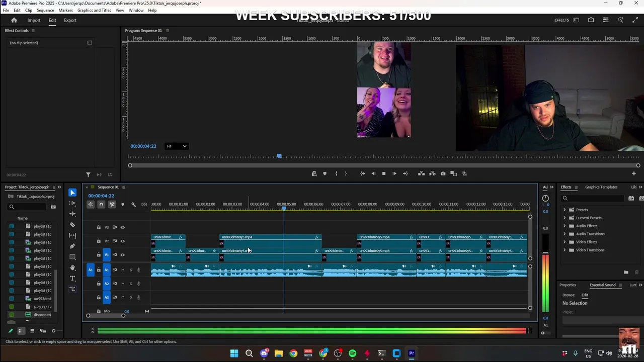Click the timeline playhead marker
Viewport: 644px width, 362px height.
tap(284, 208)
